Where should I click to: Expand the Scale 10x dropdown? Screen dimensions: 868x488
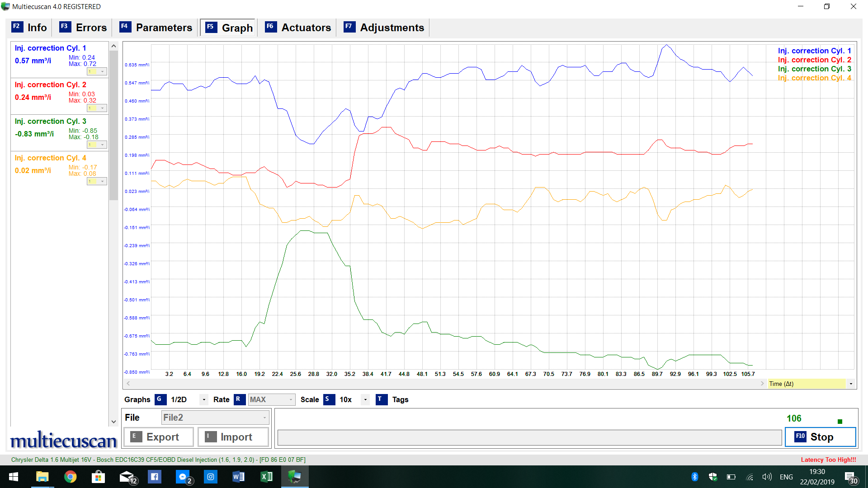click(365, 399)
